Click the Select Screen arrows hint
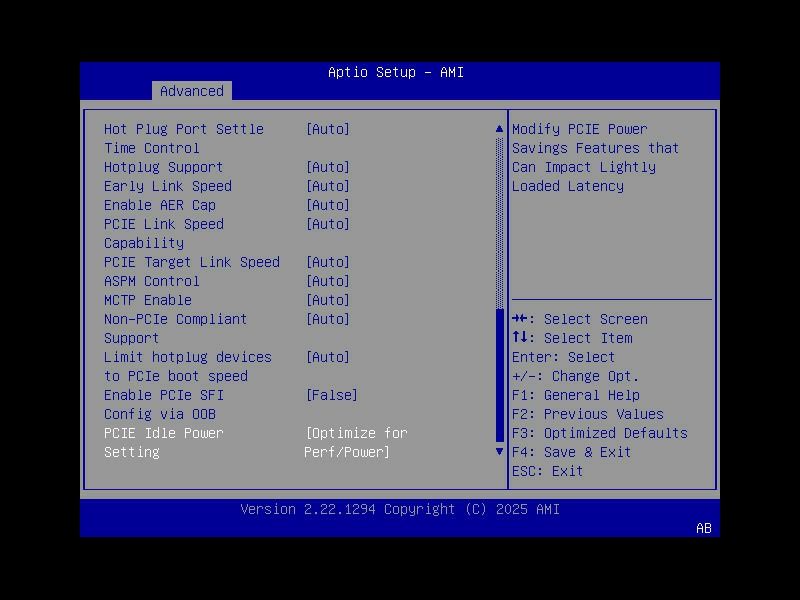Image resolution: width=800 pixels, height=600 pixels. click(580, 319)
